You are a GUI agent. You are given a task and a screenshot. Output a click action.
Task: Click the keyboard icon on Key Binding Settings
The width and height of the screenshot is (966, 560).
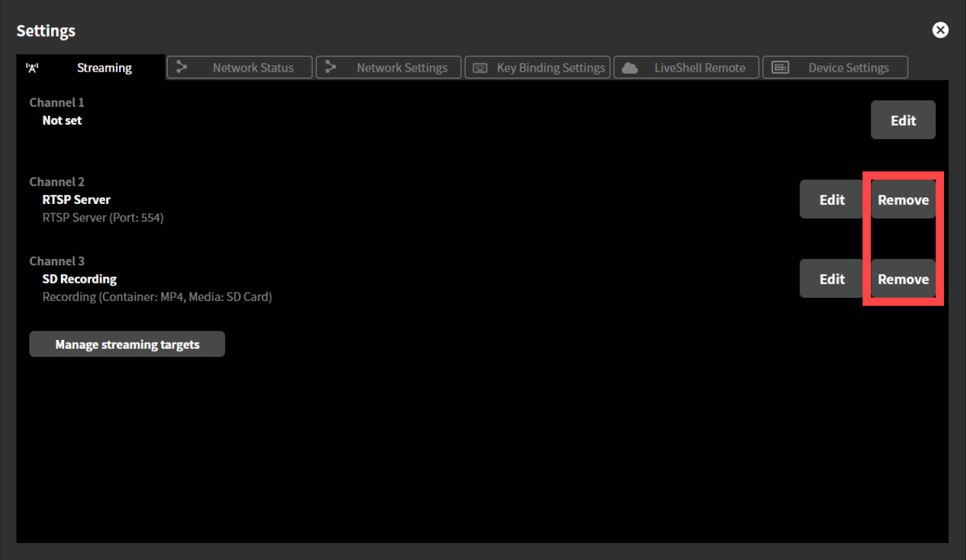[480, 67]
